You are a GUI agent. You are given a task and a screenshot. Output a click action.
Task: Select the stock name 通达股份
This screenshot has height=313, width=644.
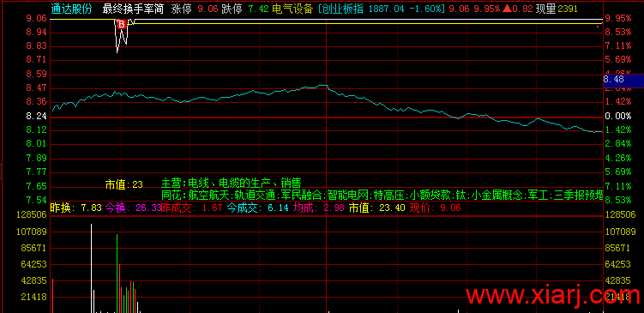72,9
